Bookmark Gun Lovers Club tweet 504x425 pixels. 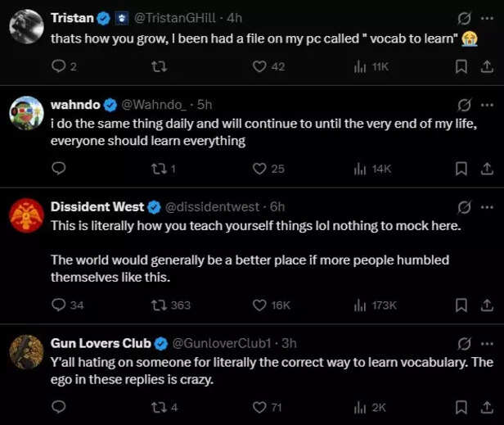pyautogui.click(x=461, y=406)
